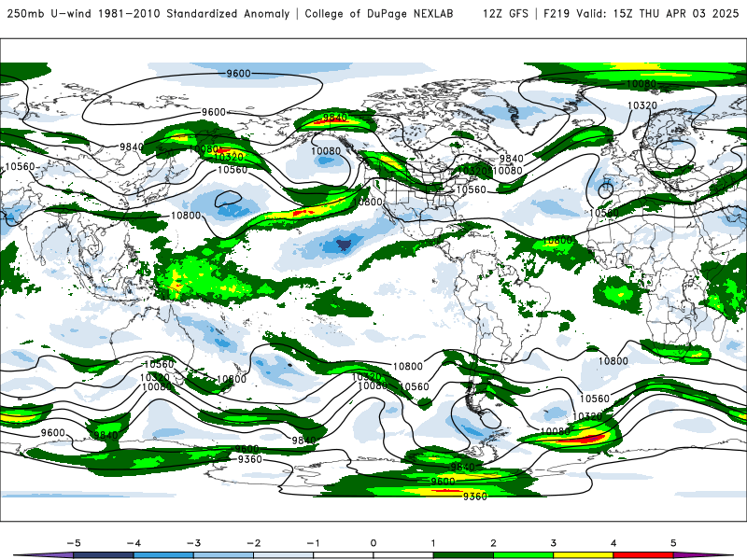Image resolution: width=747 pixels, height=560 pixels.
Task: Click the "College of DuPage NEXLAB" text
Action: 379,13
